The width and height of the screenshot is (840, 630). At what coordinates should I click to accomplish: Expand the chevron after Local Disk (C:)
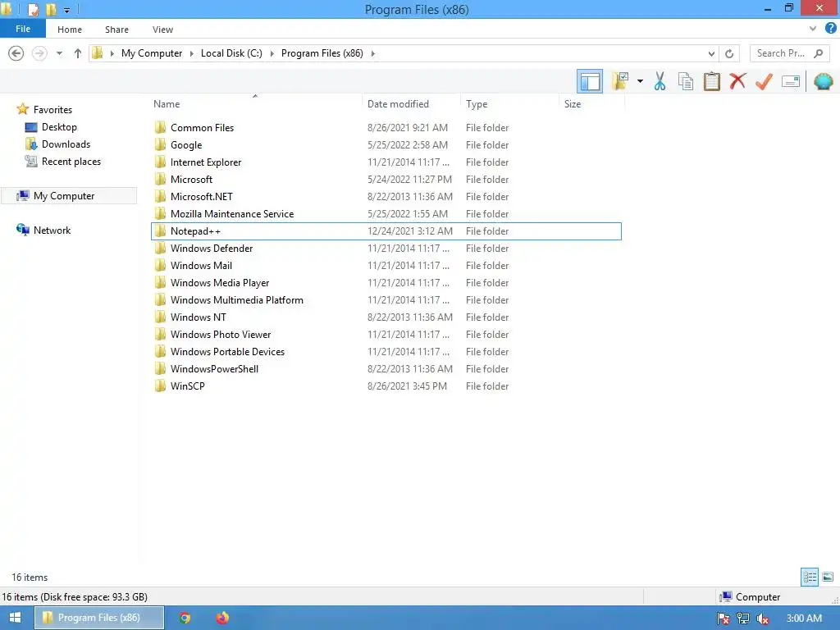tap(272, 53)
